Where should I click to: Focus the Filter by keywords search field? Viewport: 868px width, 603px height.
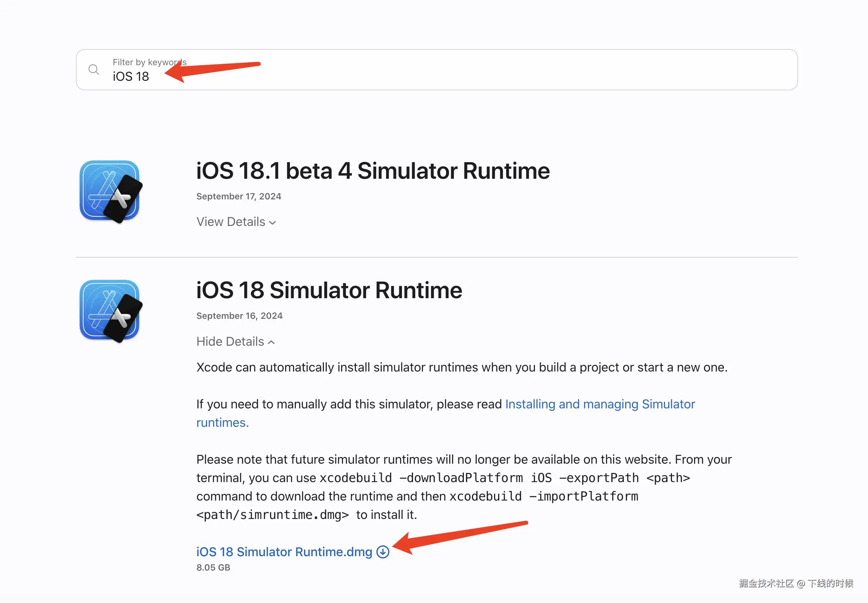tap(453, 70)
